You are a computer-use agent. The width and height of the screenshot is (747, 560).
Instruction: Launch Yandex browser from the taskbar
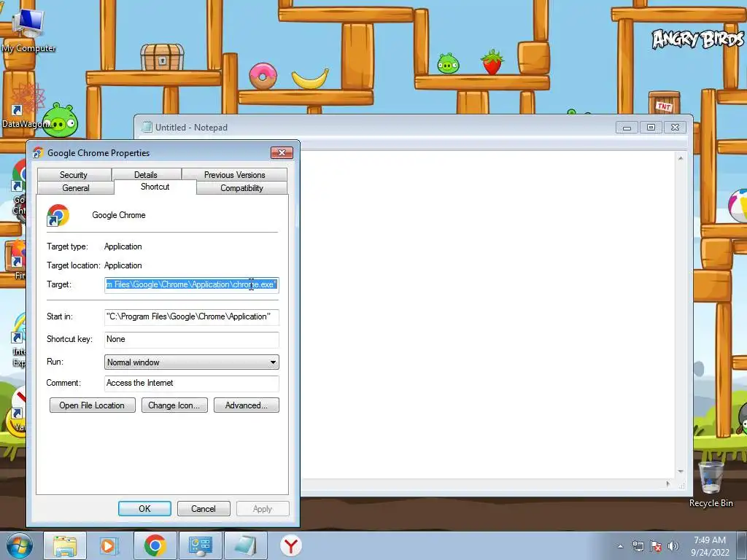click(290, 545)
